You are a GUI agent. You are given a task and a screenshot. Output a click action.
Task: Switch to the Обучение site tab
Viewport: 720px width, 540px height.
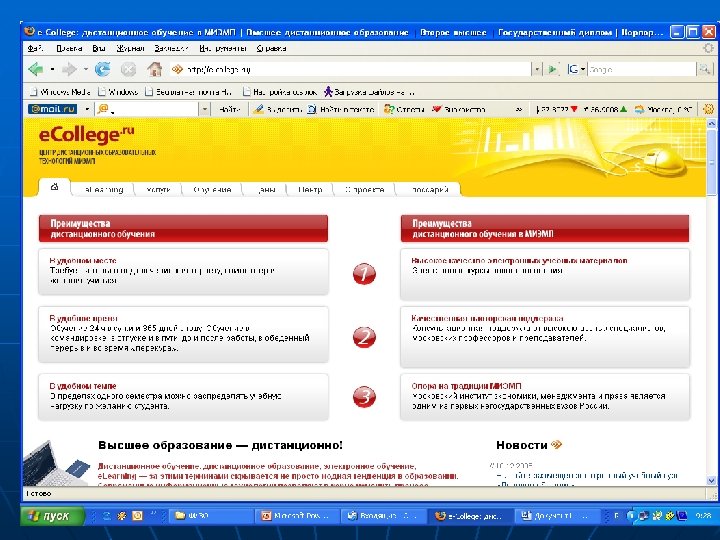point(212,189)
